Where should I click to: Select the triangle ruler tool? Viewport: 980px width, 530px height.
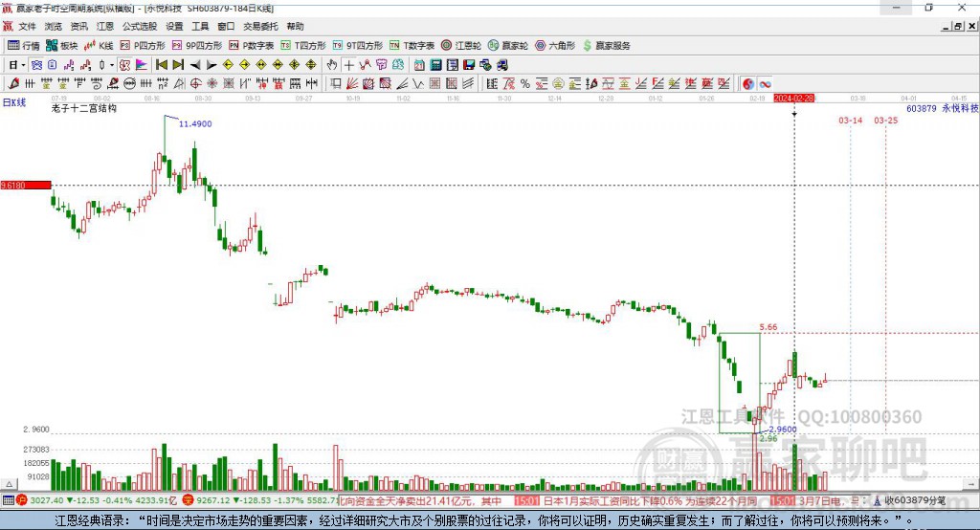click(179, 84)
